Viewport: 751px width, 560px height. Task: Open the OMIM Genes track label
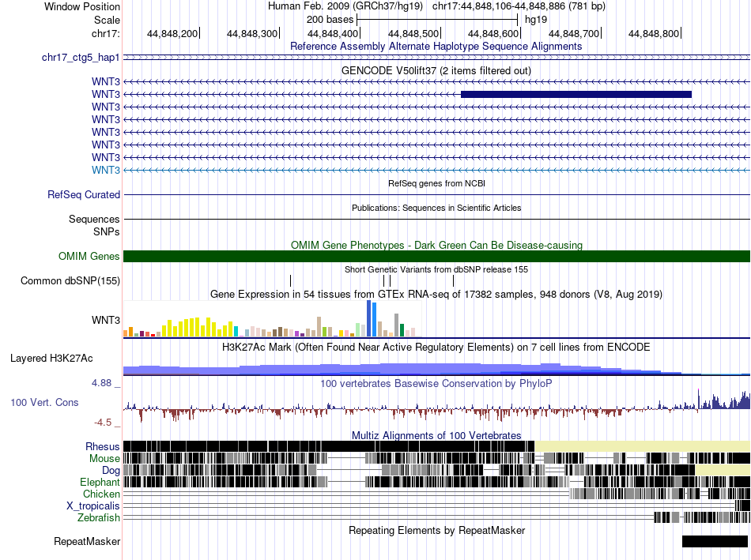tap(89, 256)
